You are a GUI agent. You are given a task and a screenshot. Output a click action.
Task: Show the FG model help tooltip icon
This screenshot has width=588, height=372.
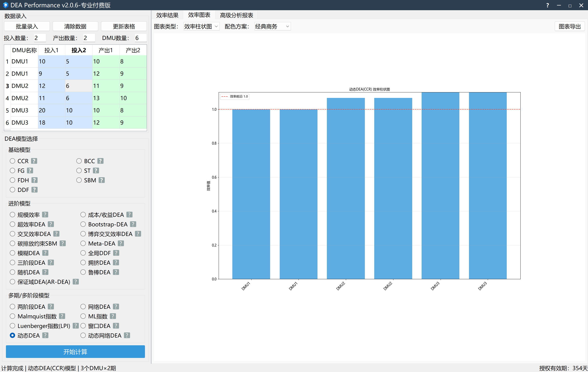pyautogui.click(x=30, y=170)
